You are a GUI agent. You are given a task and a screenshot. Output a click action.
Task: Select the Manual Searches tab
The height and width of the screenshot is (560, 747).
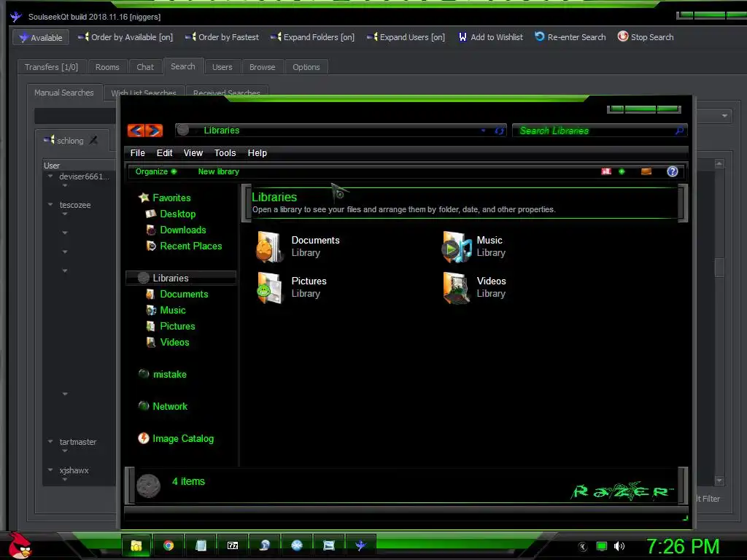click(64, 93)
